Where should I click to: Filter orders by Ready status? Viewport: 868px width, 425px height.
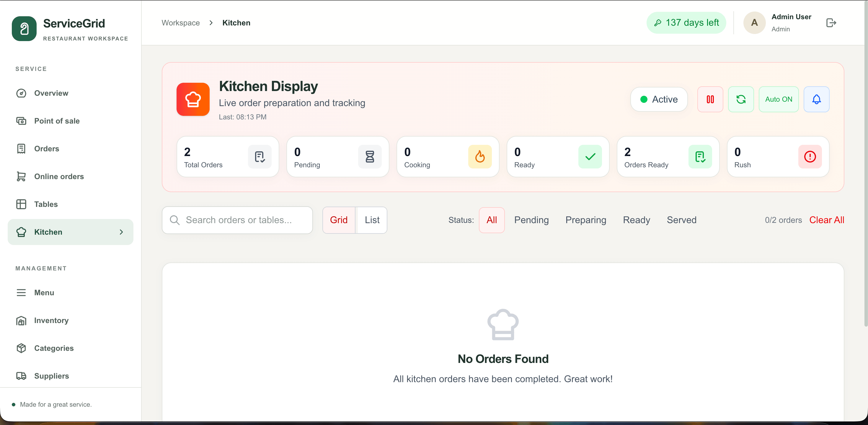[x=636, y=220]
